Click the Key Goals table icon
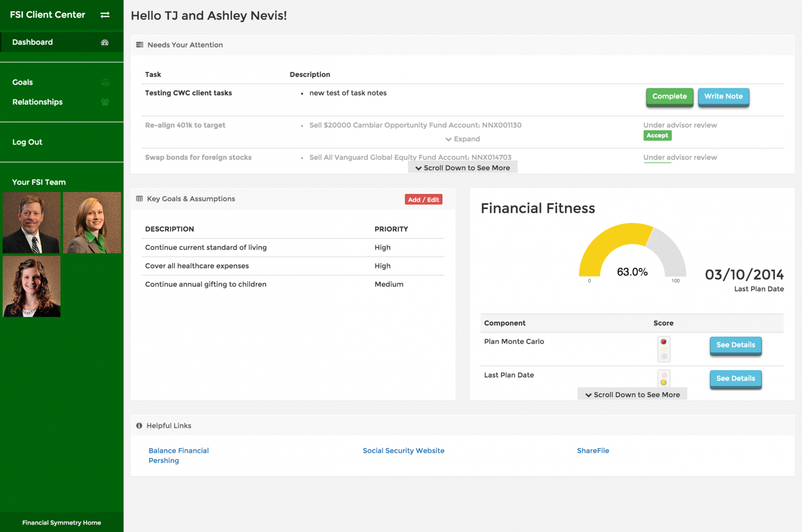802x532 pixels. tap(140, 199)
